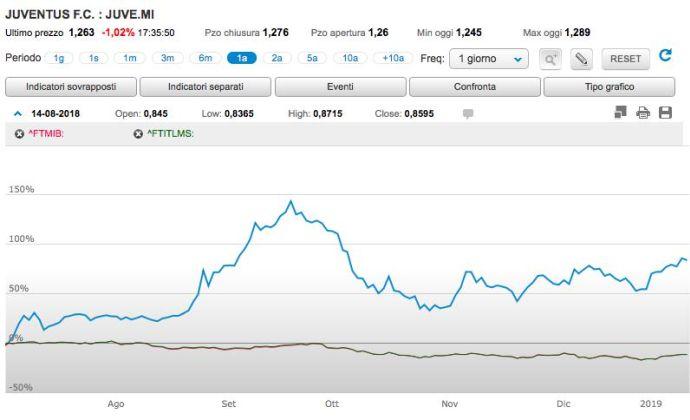
Task: Click the export chart icon
Action: (620, 112)
